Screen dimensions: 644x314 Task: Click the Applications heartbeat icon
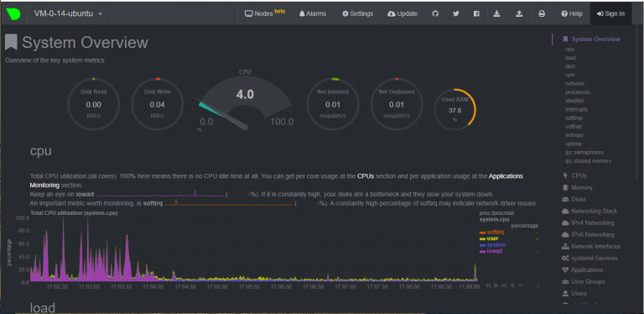click(564, 270)
